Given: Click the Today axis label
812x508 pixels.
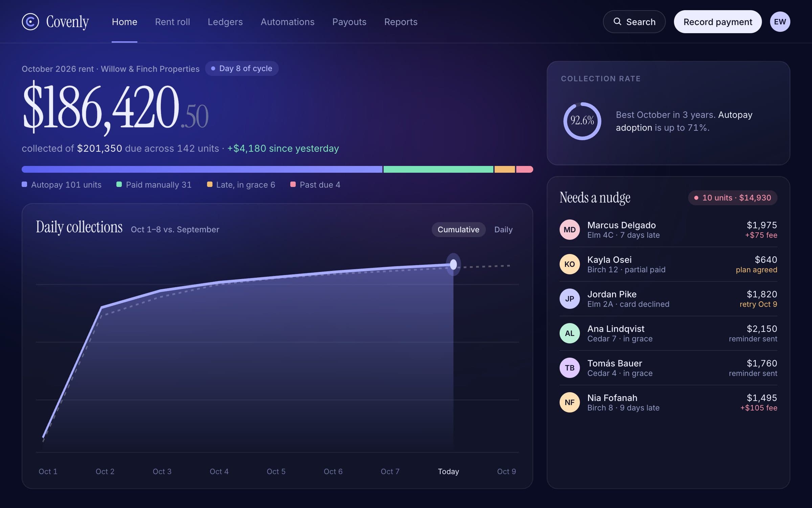Looking at the screenshot, I should (x=448, y=471).
